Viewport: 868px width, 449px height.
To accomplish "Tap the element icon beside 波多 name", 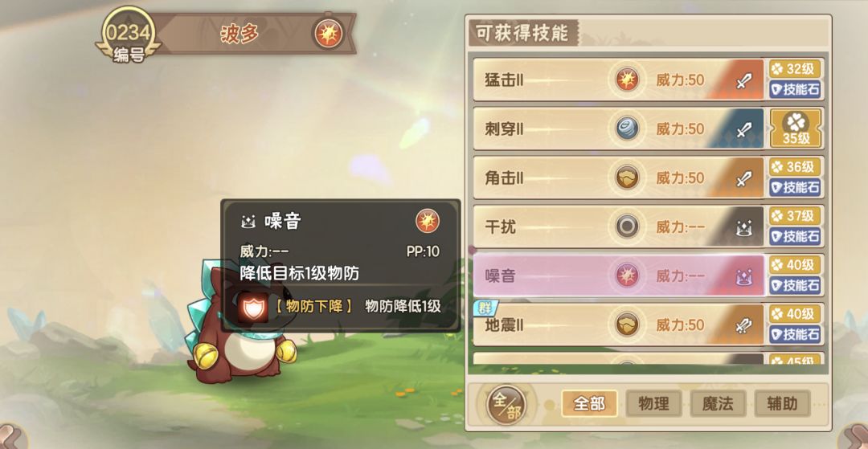I will [329, 34].
